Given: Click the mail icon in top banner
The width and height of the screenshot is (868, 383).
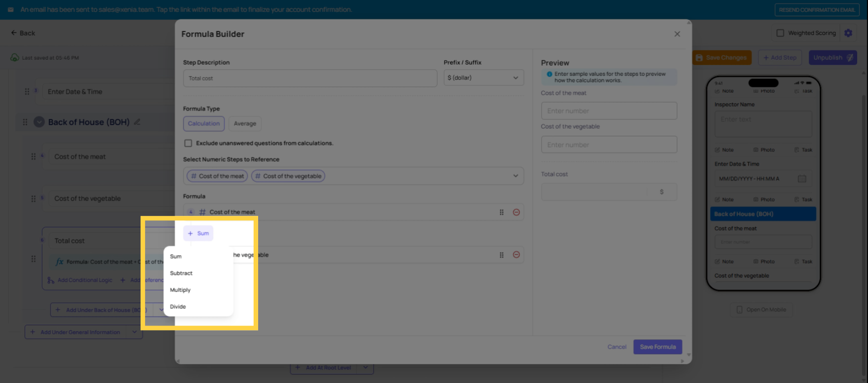Looking at the screenshot, I should pyautogui.click(x=10, y=9).
